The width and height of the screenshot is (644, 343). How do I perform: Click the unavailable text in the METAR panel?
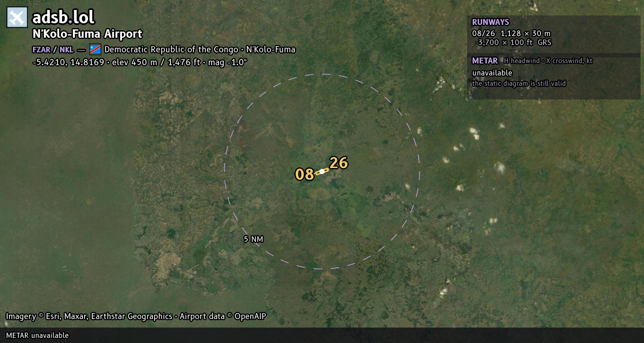(x=492, y=73)
